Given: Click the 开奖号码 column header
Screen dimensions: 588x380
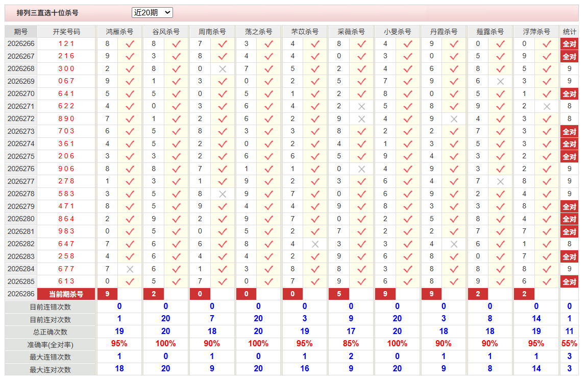Looking at the screenshot, I should (x=66, y=32).
